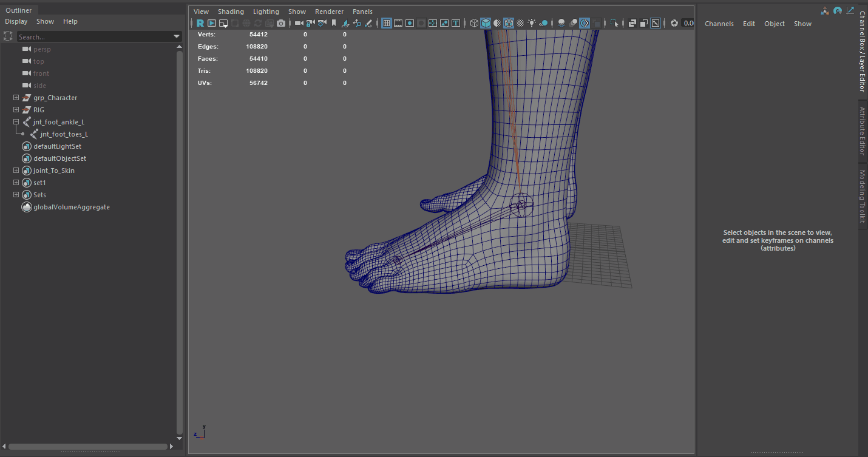The height and width of the screenshot is (457, 868).
Task: Click the Isolate Select icon
Action: pos(614,23)
